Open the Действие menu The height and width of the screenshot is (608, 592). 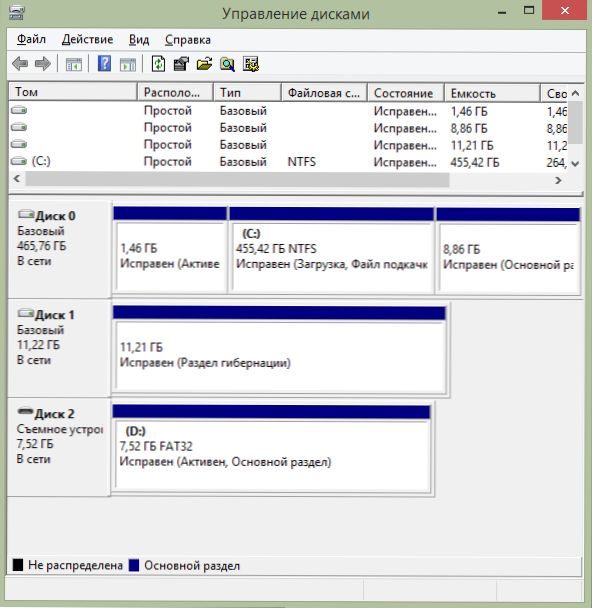click(87, 39)
